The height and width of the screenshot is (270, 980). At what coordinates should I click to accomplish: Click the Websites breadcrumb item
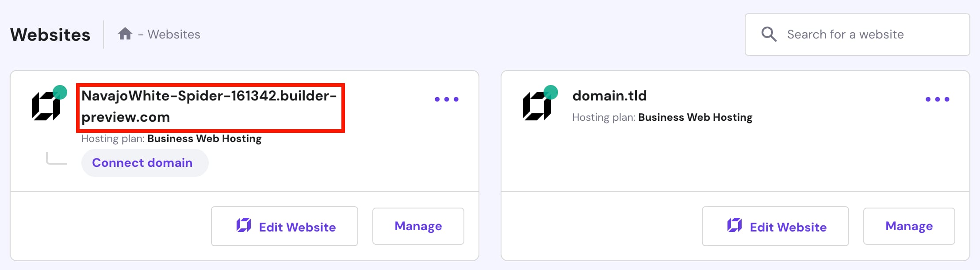[x=174, y=35]
